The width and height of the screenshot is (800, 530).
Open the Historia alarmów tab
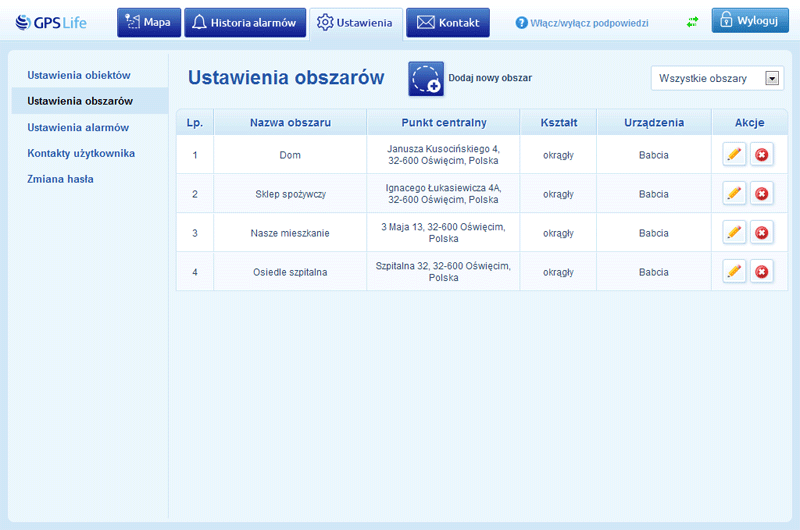tap(245, 22)
